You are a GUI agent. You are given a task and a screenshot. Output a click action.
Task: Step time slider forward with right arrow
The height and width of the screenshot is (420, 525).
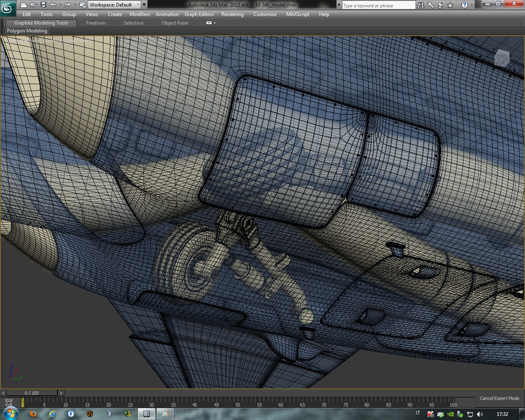pyautogui.click(x=61, y=393)
